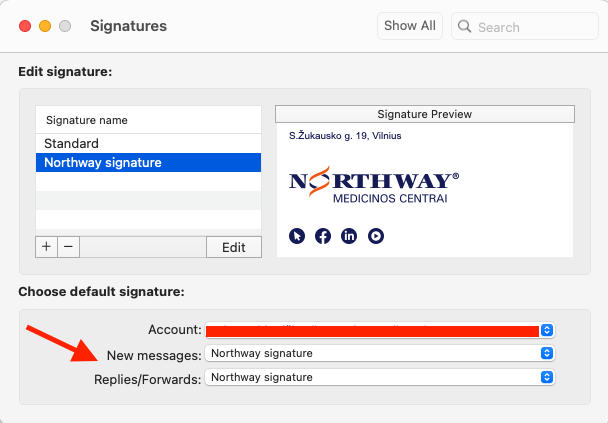The width and height of the screenshot is (608, 423).
Task: Select the Standard signature in list
Action: 149,143
